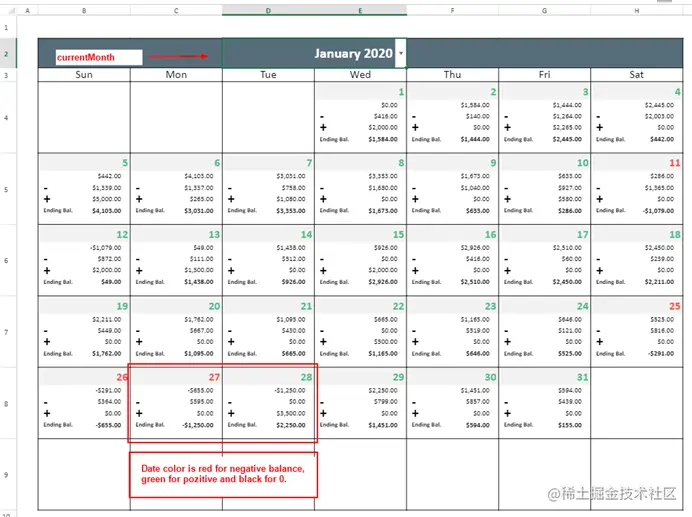The width and height of the screenshot is (692, 517).
Task: Select row 2 header
Action: pyautogui.click(x=6, y=53)
